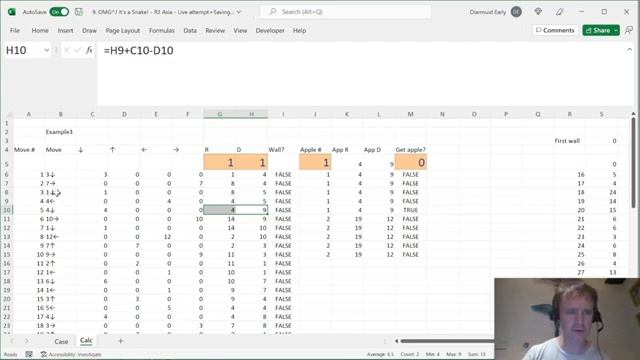Open the Diarmuid Early account avatar
The width and height of the screenshot is (640, 360).
[516, 12]
